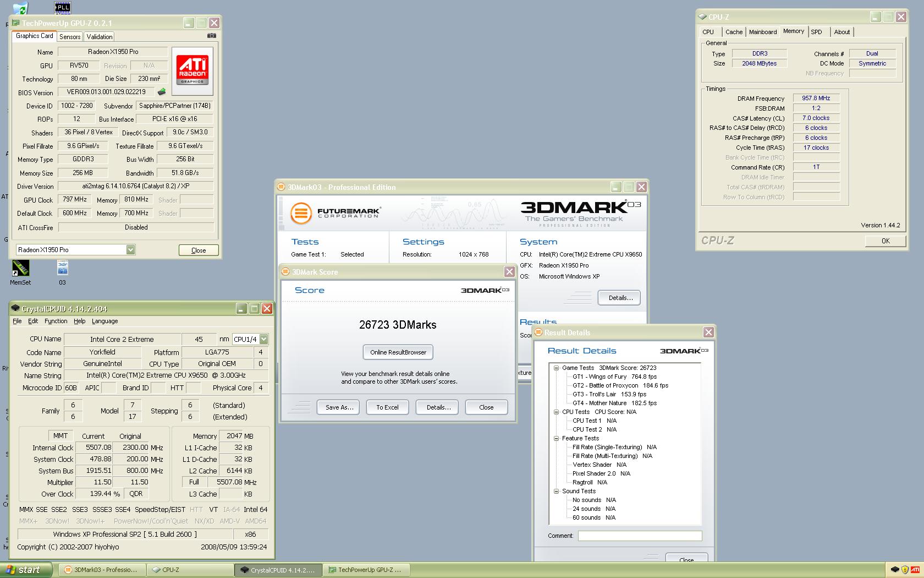Open the Radeon X1950 Pro GPU dropdown
The height and width of the screenshot is (578, 924).
coord(130,249)
